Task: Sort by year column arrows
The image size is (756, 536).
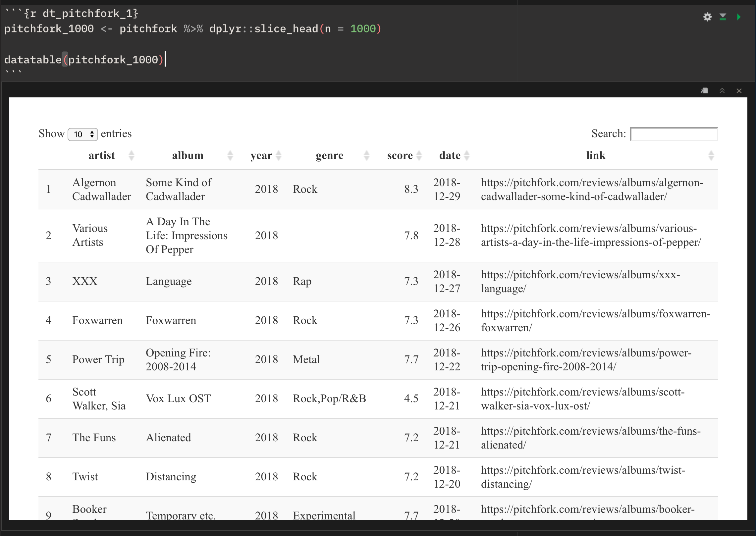Action: click(279, 155)
